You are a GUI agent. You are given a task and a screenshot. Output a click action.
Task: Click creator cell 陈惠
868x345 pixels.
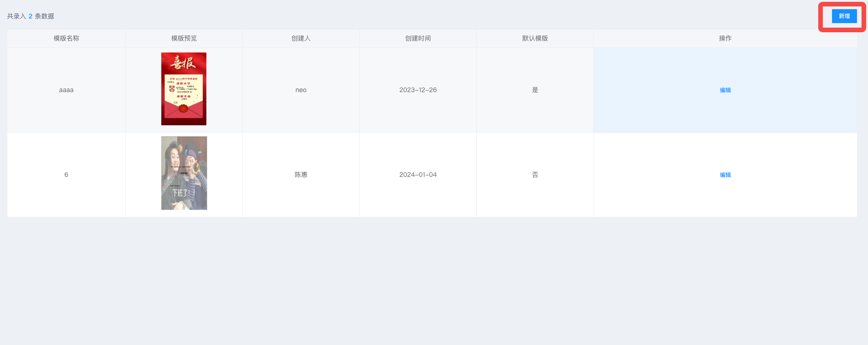(301, 175)
